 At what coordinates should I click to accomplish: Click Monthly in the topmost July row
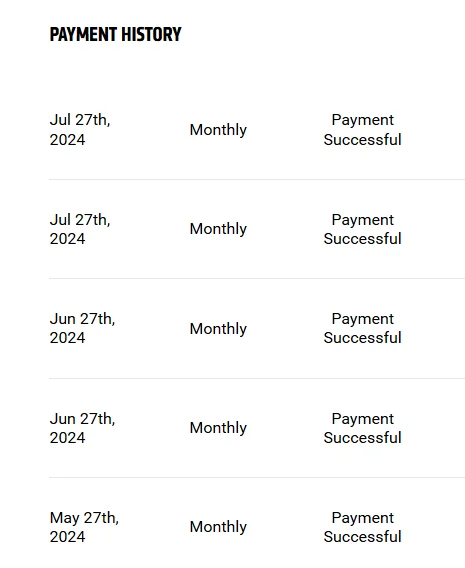(x=218, y=130)
